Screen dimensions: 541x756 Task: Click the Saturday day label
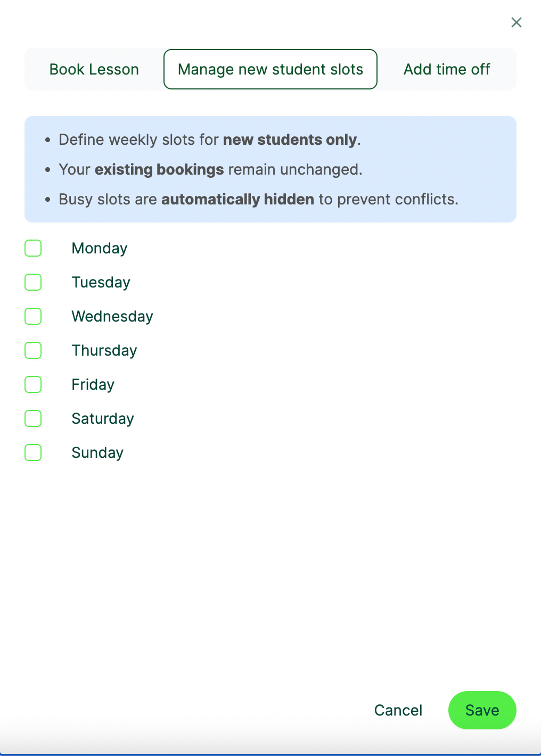coord(103,419)
